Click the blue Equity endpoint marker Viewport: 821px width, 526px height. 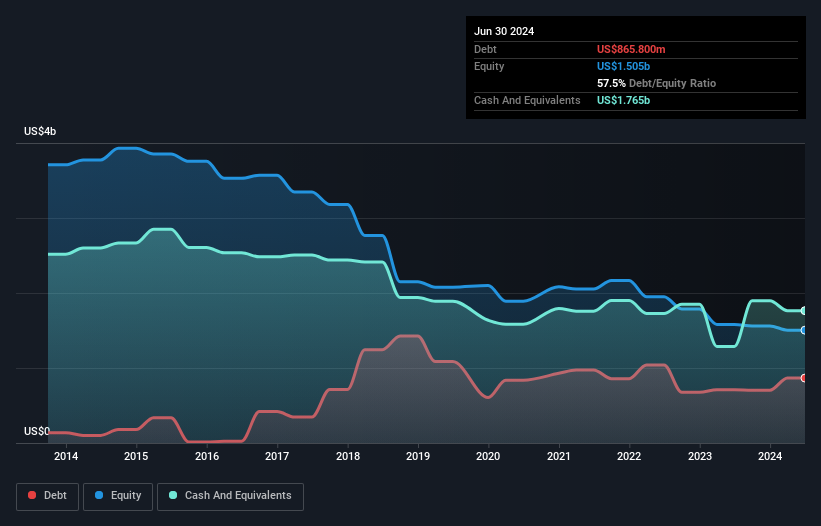point(804,330)
